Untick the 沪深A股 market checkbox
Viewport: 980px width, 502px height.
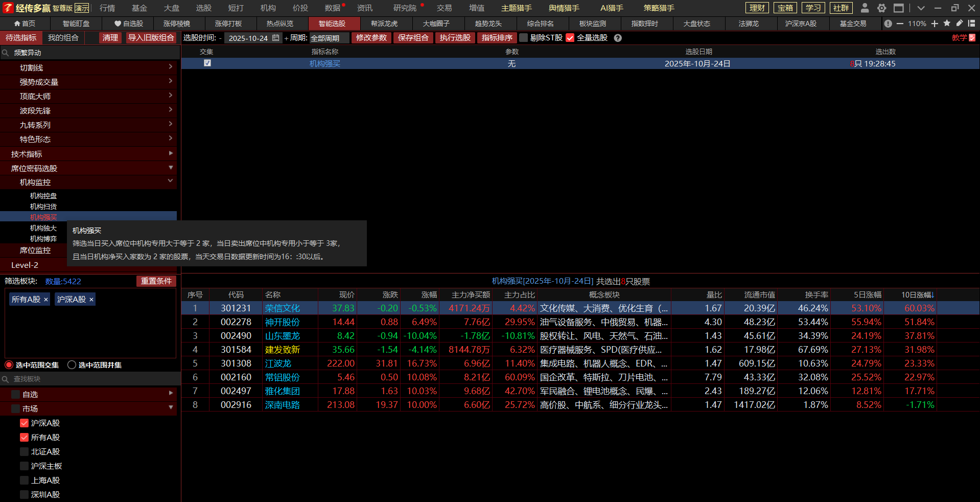coord(24,423)
